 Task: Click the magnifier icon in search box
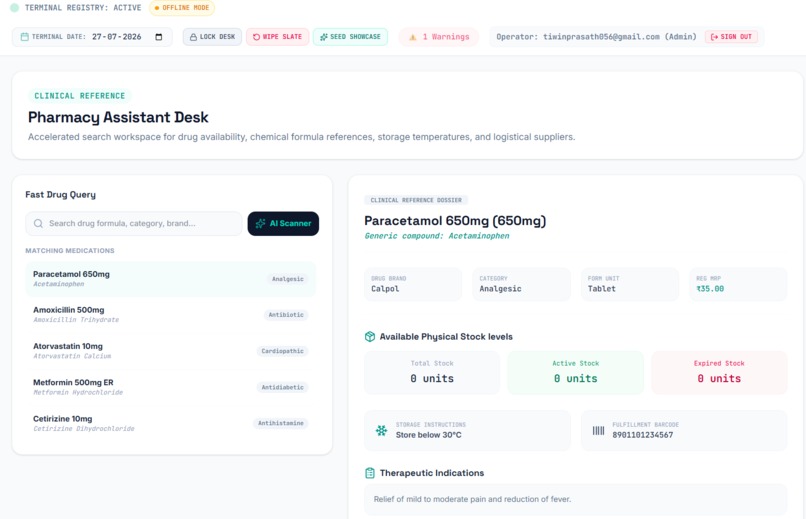tap(38, 224)
